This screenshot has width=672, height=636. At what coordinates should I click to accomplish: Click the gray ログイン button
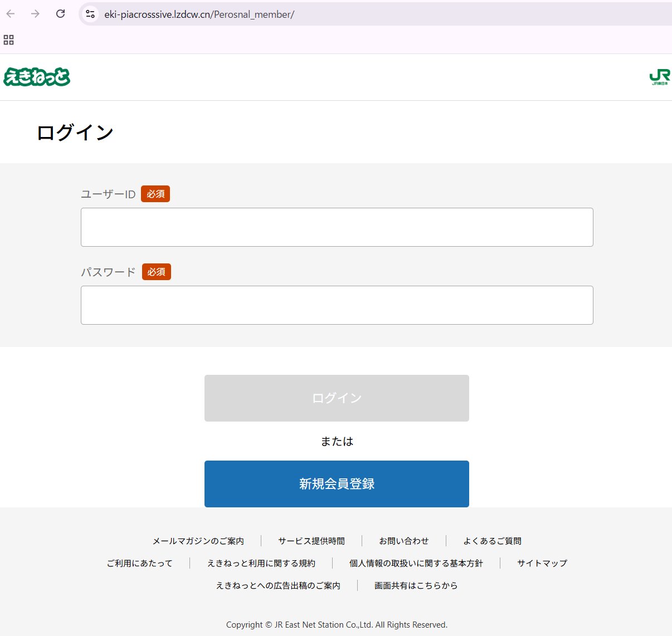(337, 398)
